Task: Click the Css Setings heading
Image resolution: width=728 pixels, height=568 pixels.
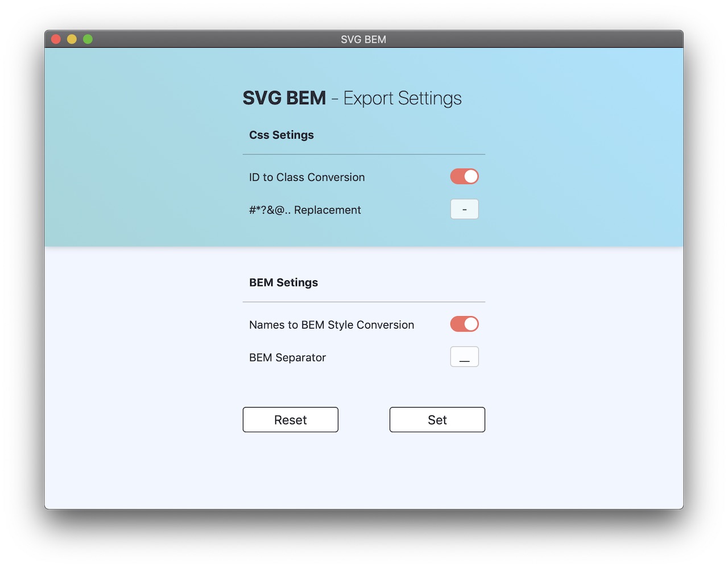Action: point(282,135)
